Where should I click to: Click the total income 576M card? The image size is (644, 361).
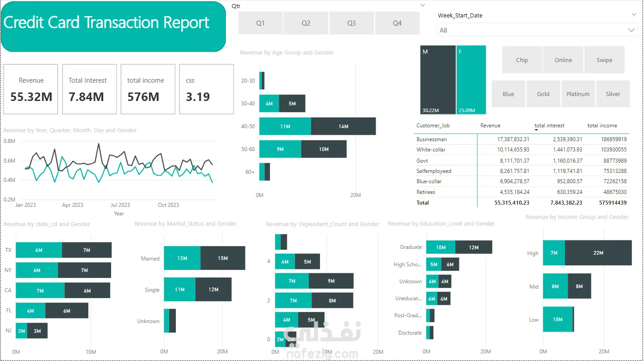tap(148, 89)
